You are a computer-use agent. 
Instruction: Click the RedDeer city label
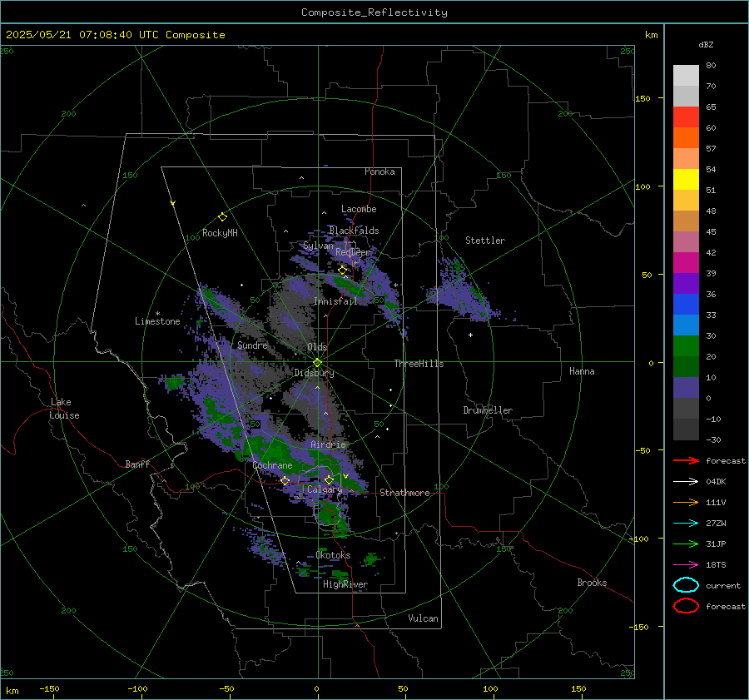point(353,252)
